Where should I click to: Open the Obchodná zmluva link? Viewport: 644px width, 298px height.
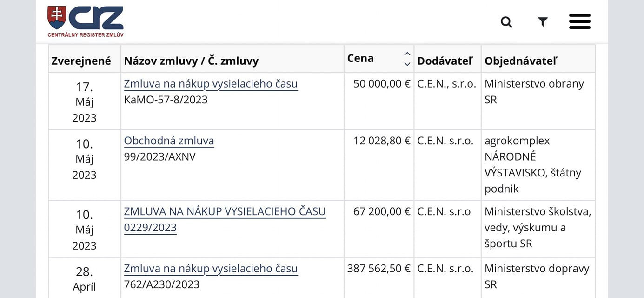click(169, 141)
